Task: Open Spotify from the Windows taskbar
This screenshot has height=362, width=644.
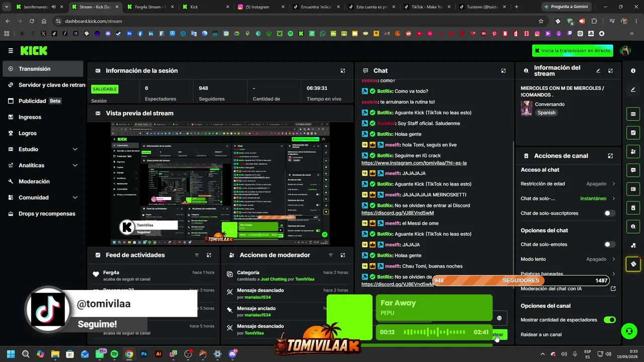Action: (114, 354)
